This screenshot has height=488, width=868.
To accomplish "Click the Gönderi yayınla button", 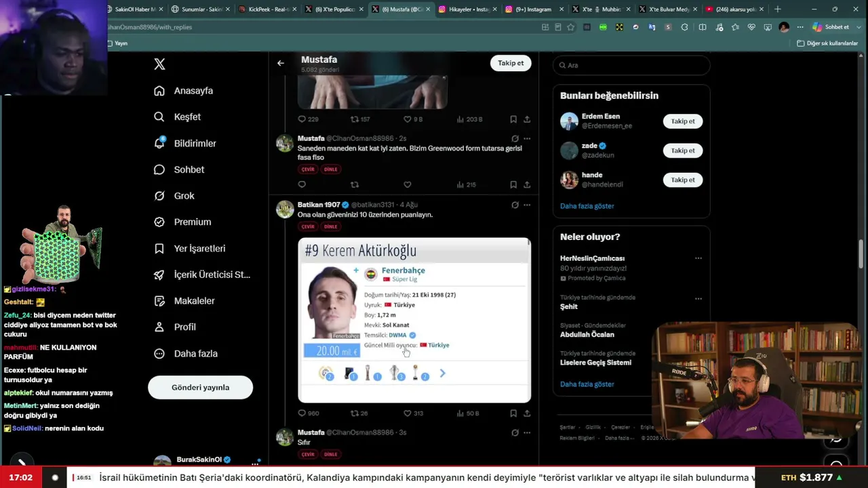I will click(200, 388).
